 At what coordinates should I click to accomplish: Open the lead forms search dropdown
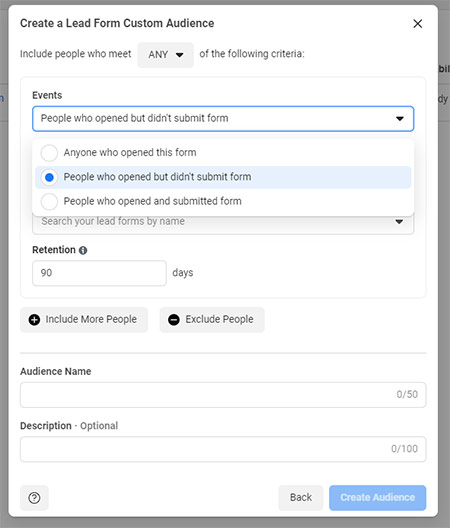223,222
